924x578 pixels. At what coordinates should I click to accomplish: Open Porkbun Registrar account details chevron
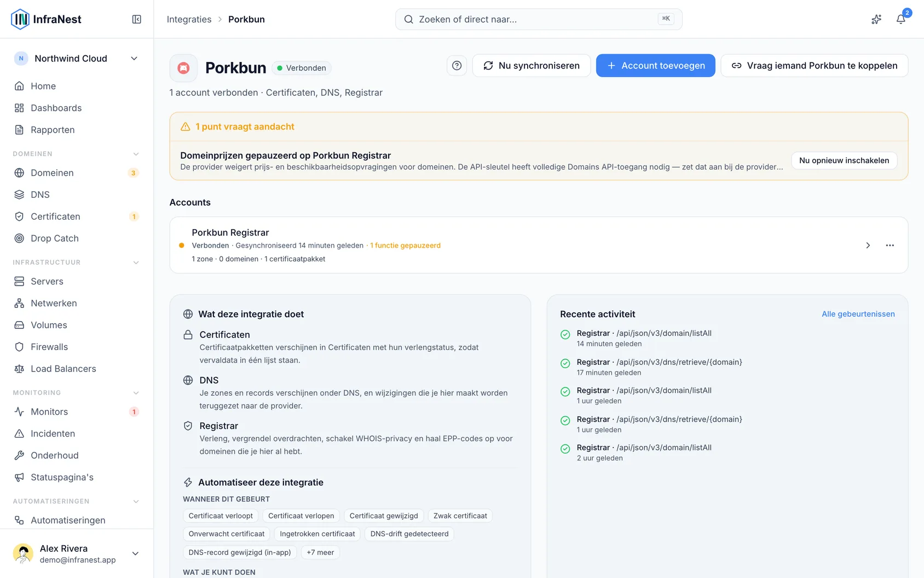point(868,245)
